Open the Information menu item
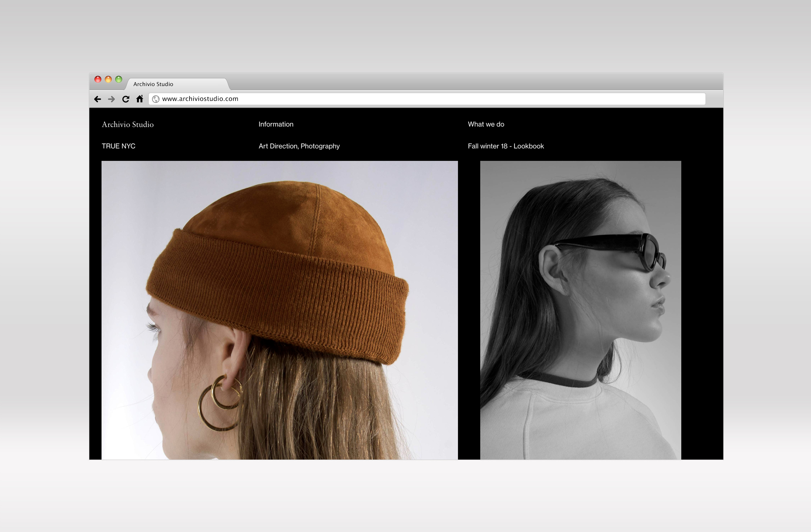 pyautogui.click(x=276, y=124)
